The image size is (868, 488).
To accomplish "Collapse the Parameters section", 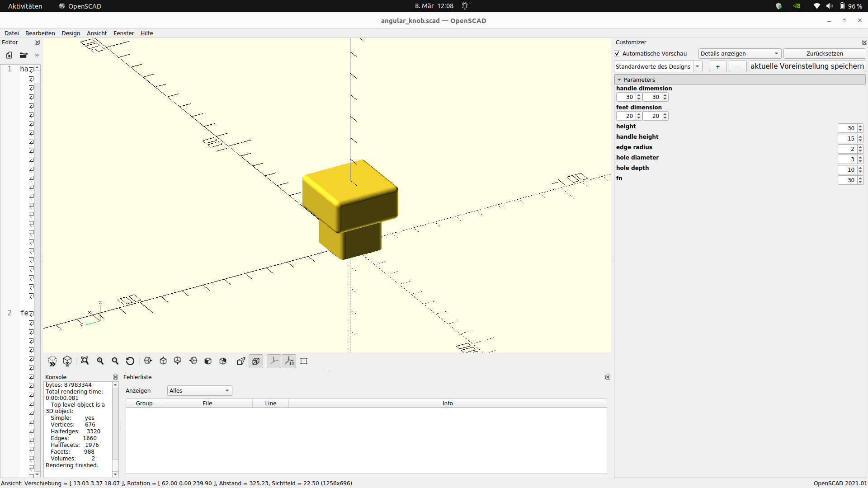I will point(620,80).
